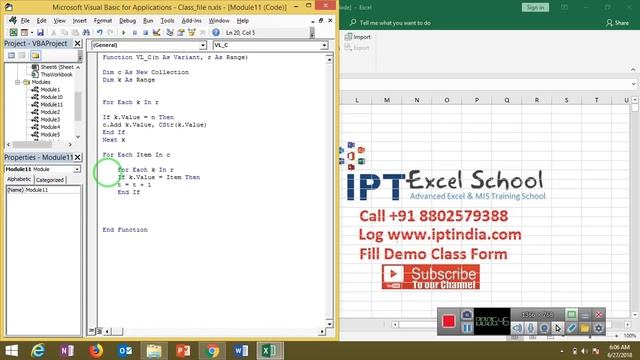This screenshot has width=640, height=360.
Task: Click recorder green capture region icon
Action: tap(571, 314)
